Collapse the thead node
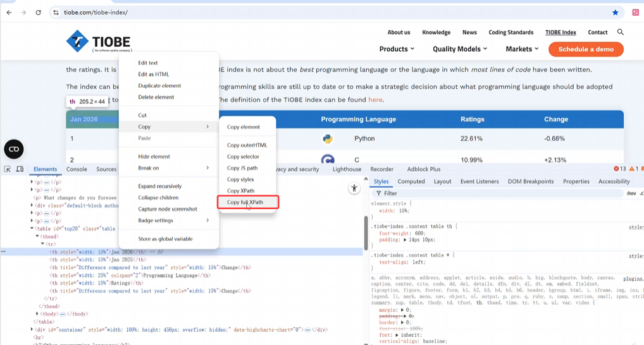The width and height of the screenshot is (644, 345). [x=37, y=236]
